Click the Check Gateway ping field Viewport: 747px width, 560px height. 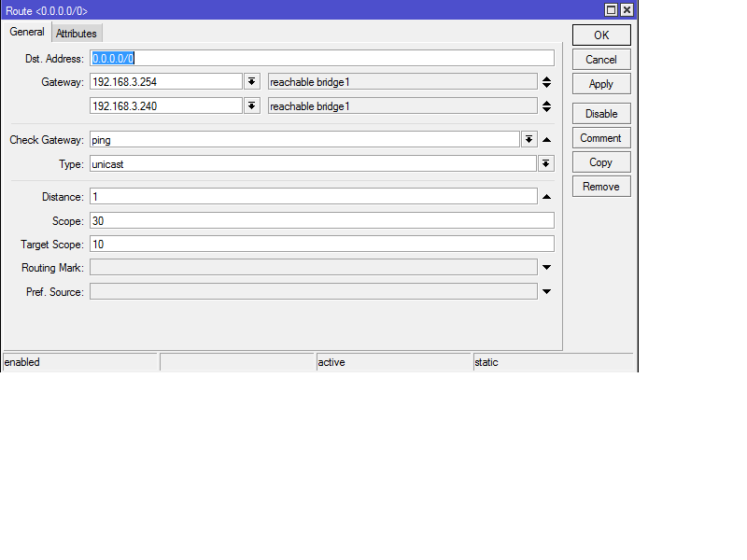point(304,139)
